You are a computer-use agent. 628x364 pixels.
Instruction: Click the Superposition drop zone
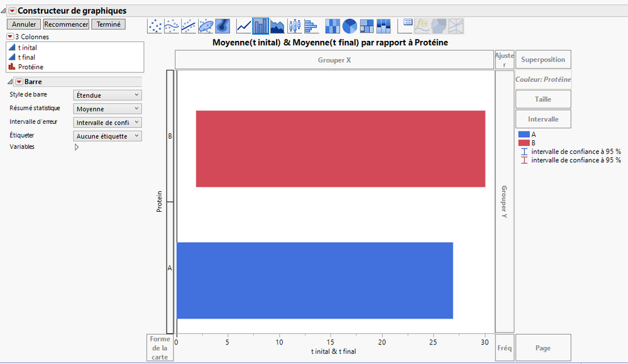pyautogui.click(x=543, y=60)
